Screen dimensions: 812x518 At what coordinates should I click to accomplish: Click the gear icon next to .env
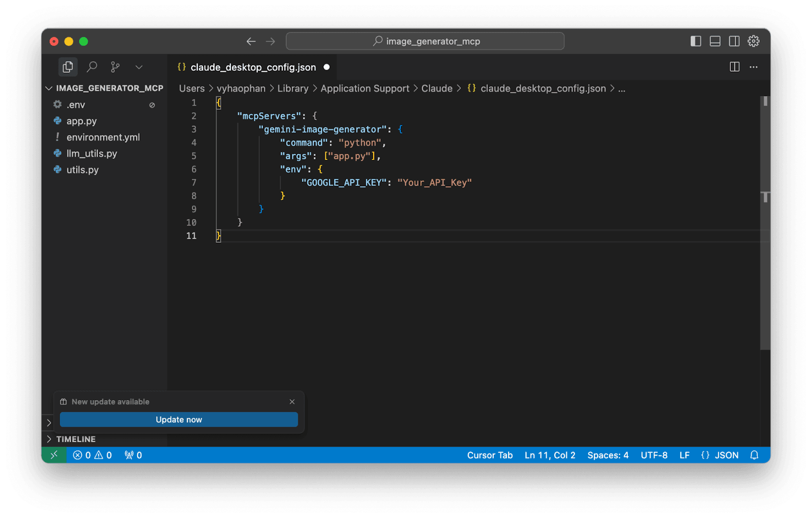coord(57,104)
